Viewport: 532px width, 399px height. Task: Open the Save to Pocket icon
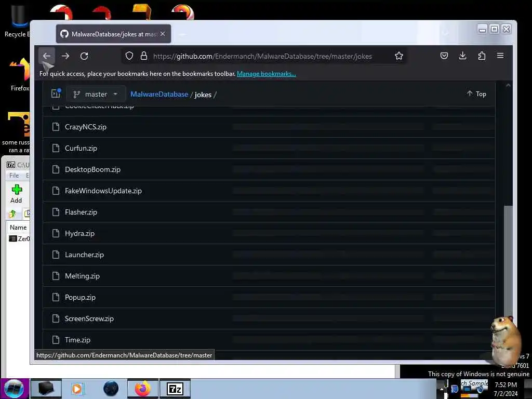pyautogui.click(x=444, y=56)
